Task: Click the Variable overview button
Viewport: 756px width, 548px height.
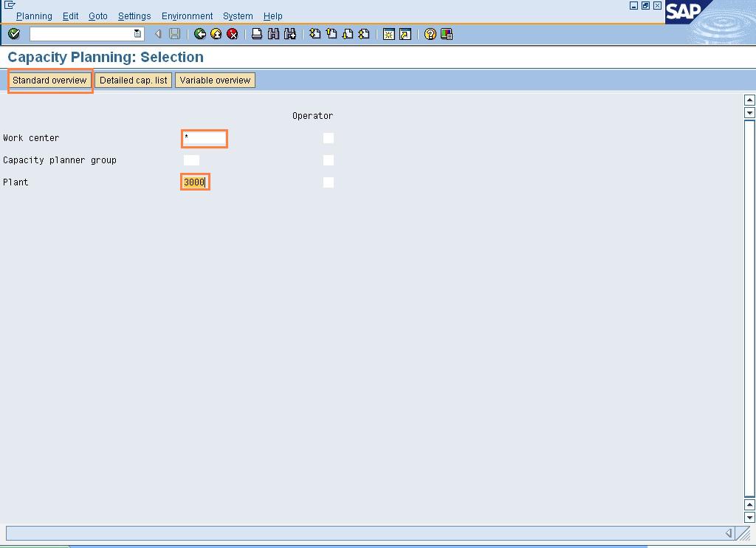Action: (215, 81)
